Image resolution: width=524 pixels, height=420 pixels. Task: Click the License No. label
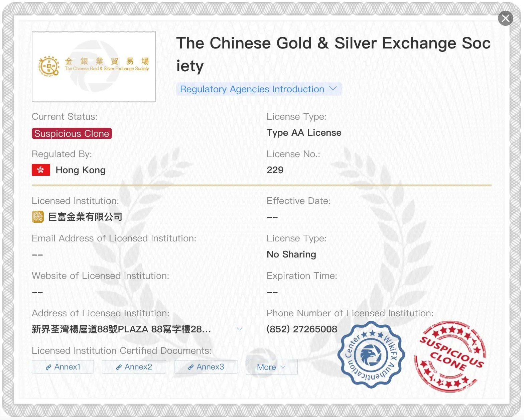click(293, 154)
